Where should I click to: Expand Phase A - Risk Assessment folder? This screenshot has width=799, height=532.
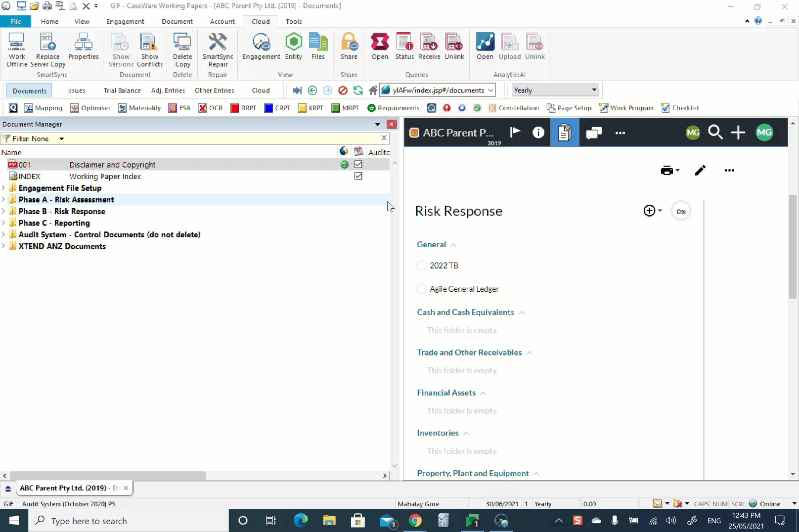[x=3, y=199]
